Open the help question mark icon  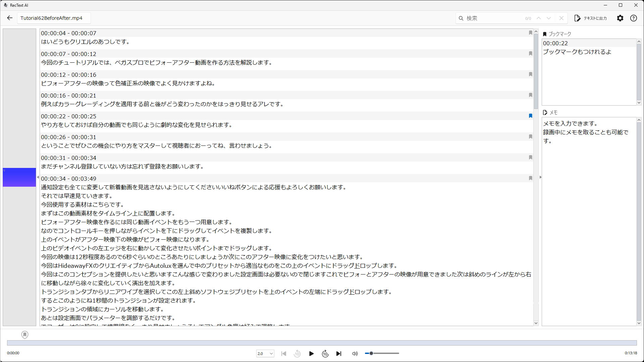[633, 18]
